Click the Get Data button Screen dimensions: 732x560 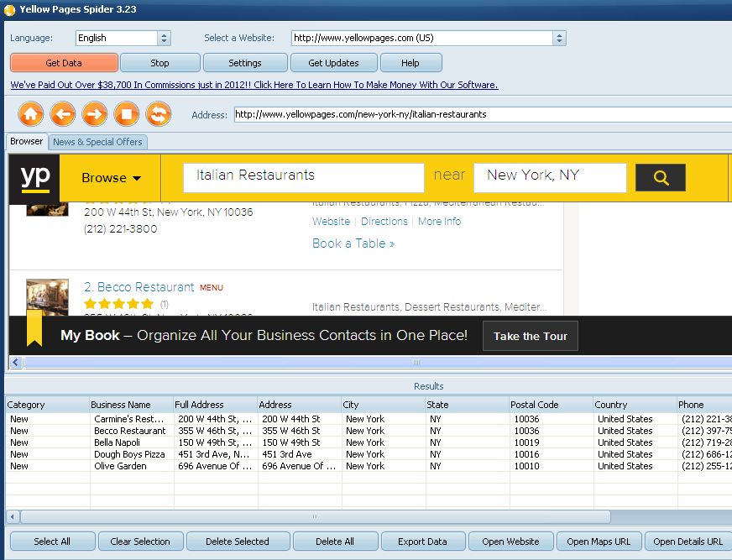tap(64, 63)
